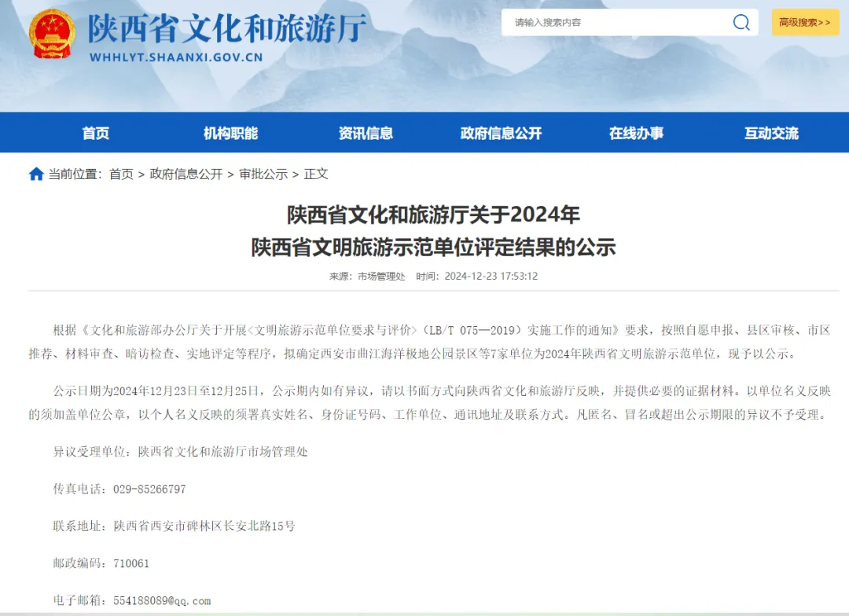Click the article headline 陕西省文明旅游示范单位评定结果的公示
The height and width of the screenshot is (616, 849).
434,247
